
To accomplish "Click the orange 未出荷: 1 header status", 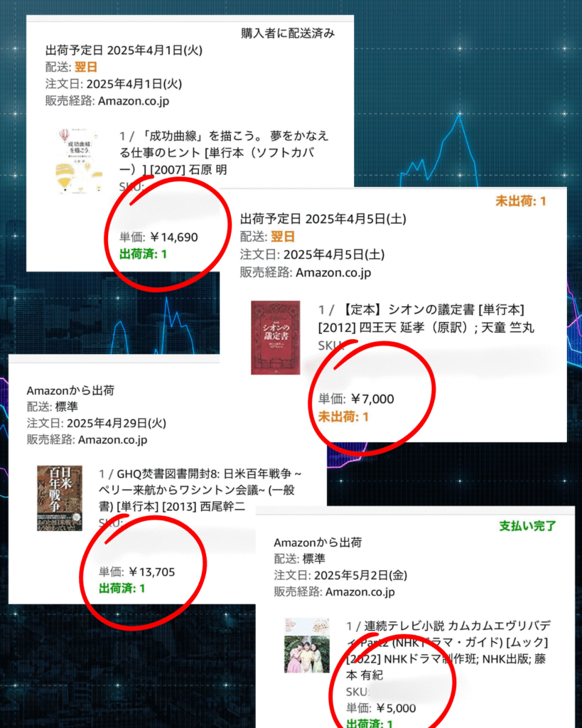I will [521, 201].
